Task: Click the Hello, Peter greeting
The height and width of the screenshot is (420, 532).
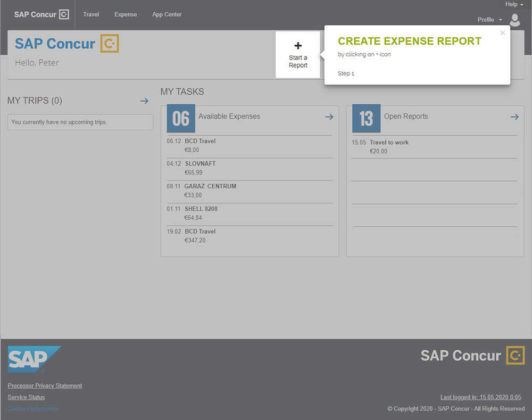Action: pos(37,63)
